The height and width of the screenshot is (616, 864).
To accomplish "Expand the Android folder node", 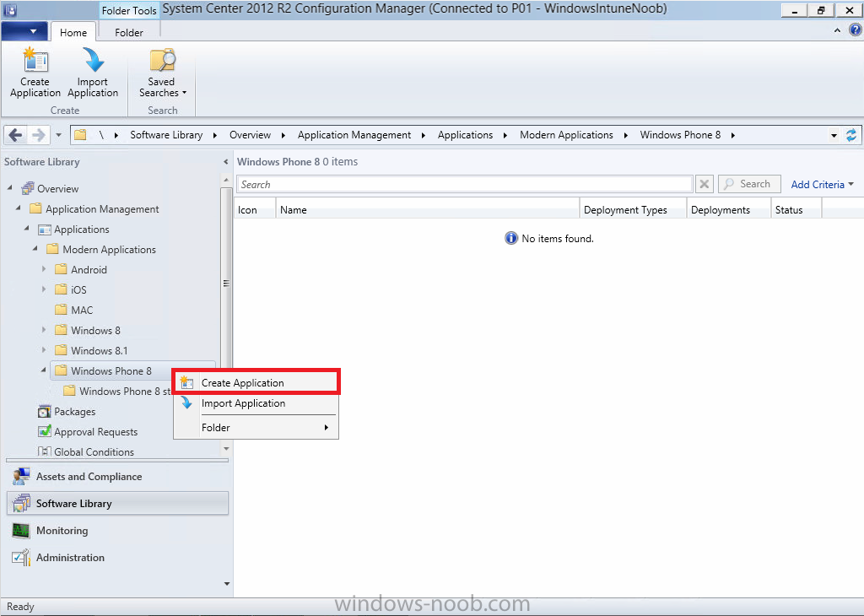I will pyautogui.click(x=44, y=269).
